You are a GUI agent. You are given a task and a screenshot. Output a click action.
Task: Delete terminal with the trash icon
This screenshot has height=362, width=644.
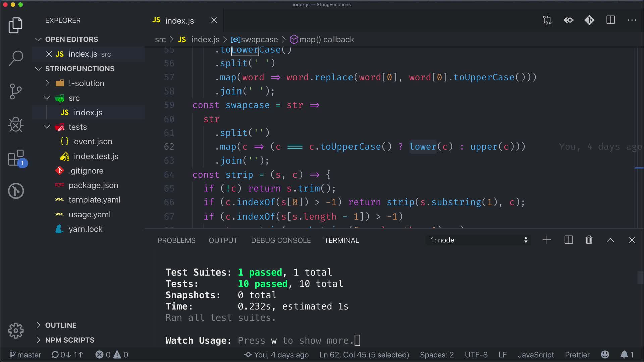pos(589,240)
